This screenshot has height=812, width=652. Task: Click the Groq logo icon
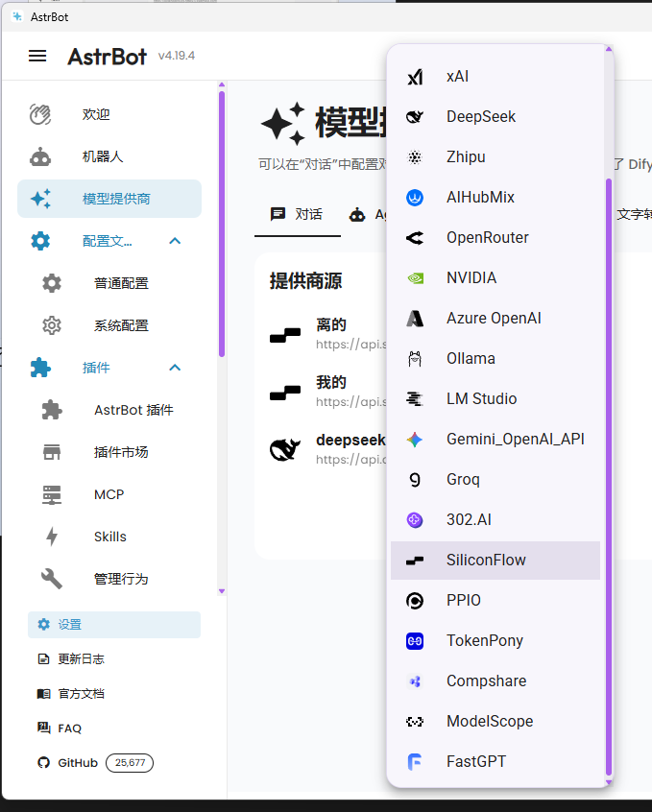415,480
